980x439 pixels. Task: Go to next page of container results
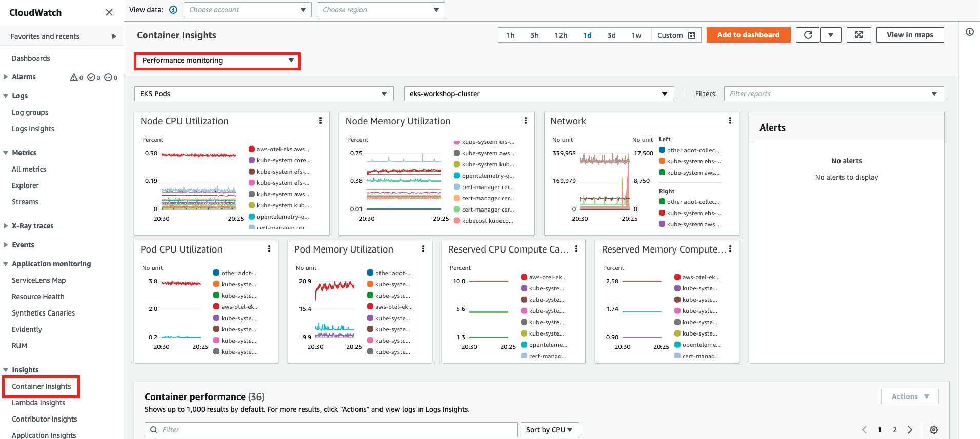[910, 430]
